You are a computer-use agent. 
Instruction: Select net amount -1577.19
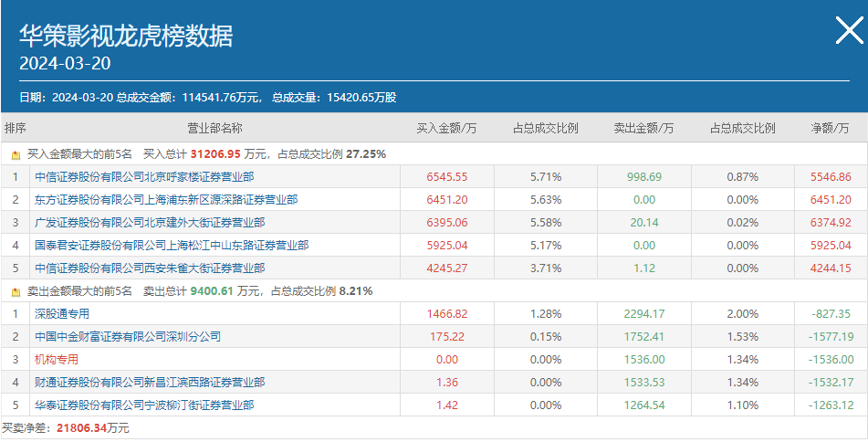click(x=831, y=337)
